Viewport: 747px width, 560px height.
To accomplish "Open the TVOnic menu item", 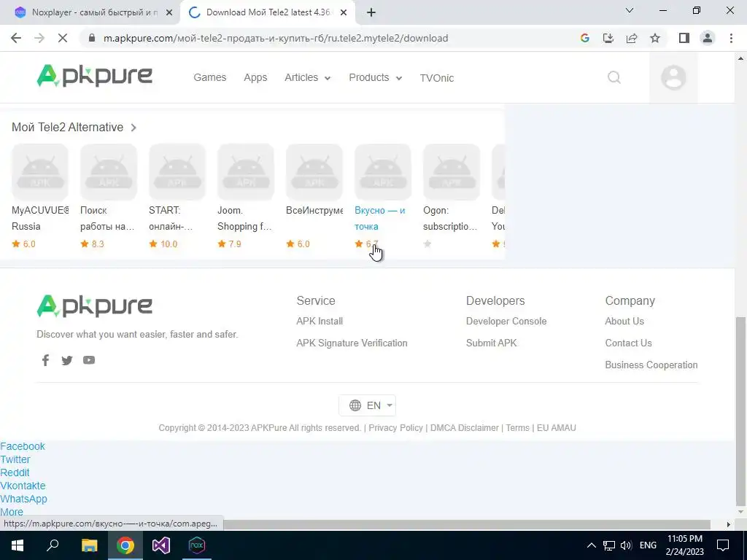I will point(437,77).
